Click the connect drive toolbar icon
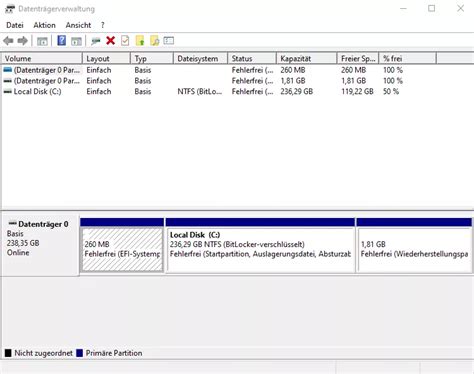Viewport: 474px width, 374px height. pos(96,41)
